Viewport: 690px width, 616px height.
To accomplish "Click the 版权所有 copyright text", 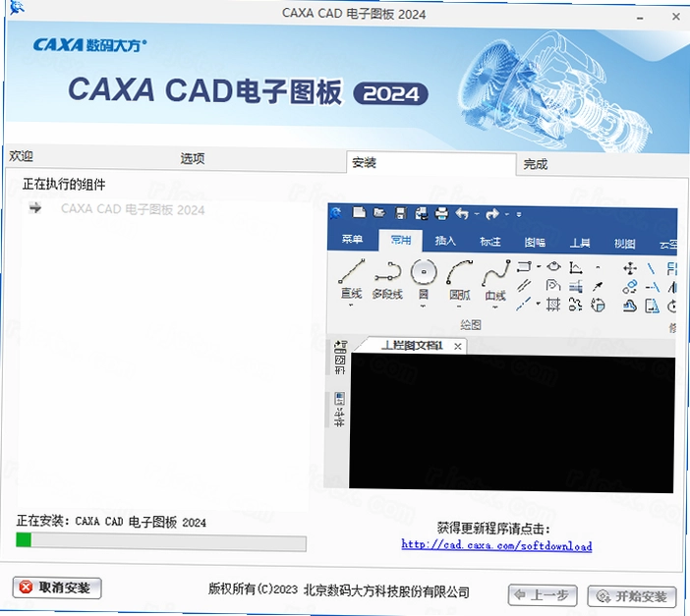I will tap(338, 590).
